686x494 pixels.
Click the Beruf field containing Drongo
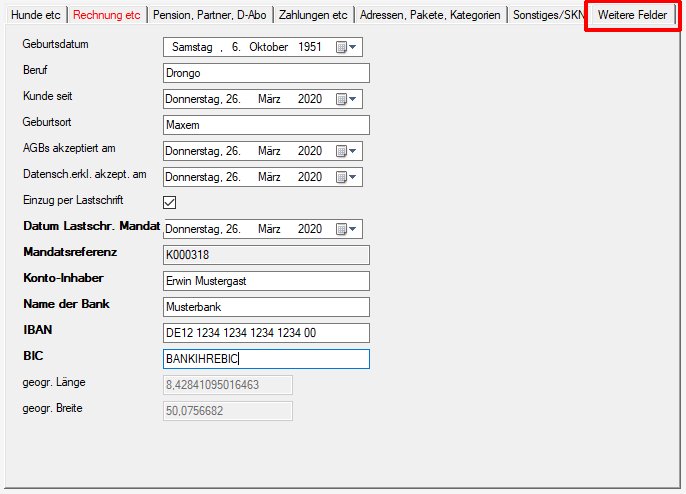coord(265,73)
